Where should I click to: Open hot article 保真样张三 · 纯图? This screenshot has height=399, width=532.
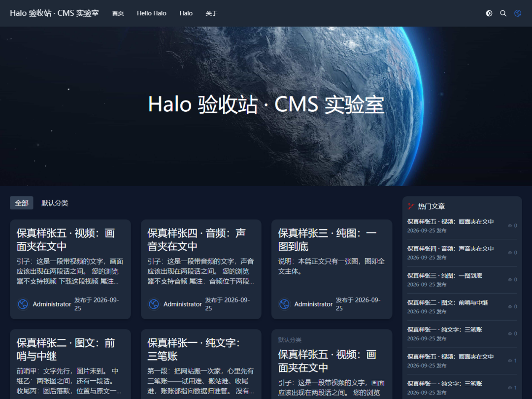444,275
